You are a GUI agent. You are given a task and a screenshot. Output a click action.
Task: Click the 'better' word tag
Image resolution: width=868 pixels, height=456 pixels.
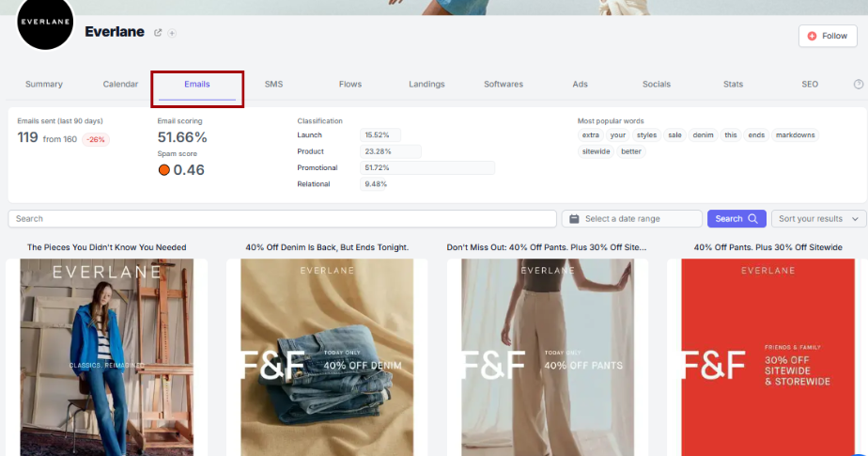631,151
